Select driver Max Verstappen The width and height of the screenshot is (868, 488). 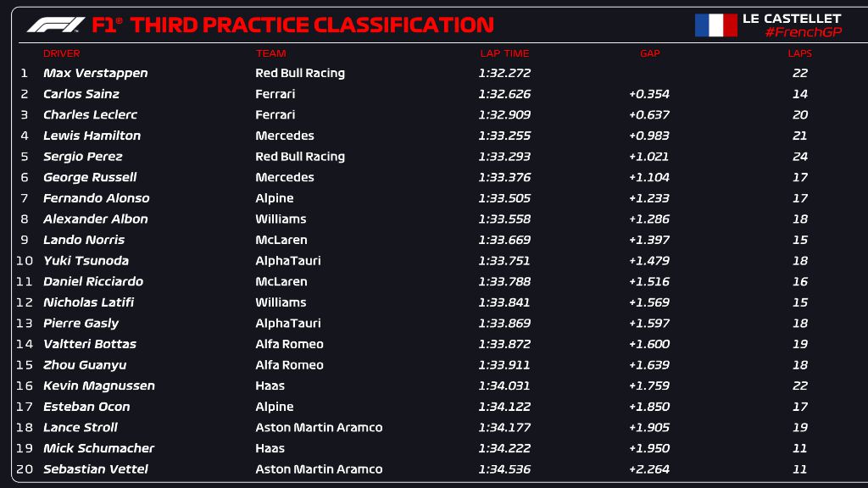pyautogui.click(x=95, y=73)
